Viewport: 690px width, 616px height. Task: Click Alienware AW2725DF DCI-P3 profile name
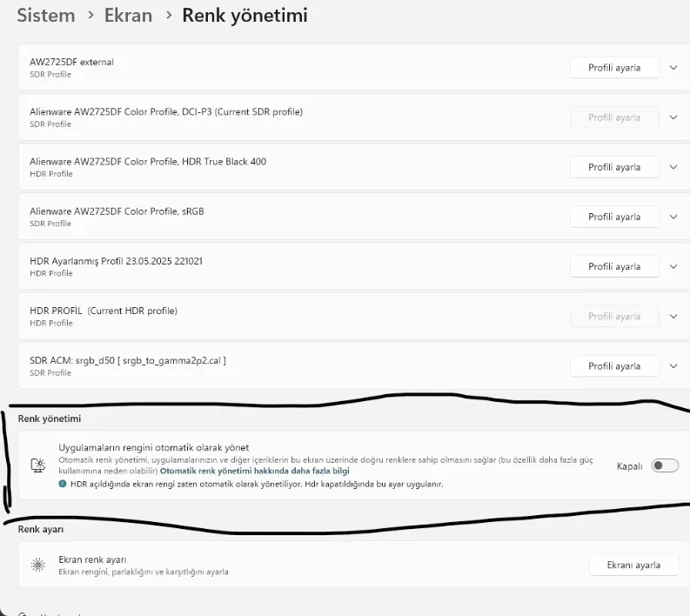[166, 111]
